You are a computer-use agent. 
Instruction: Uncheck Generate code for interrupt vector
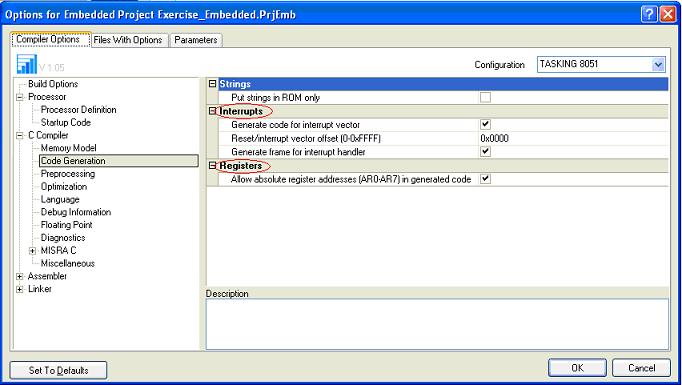pos(485,124)
